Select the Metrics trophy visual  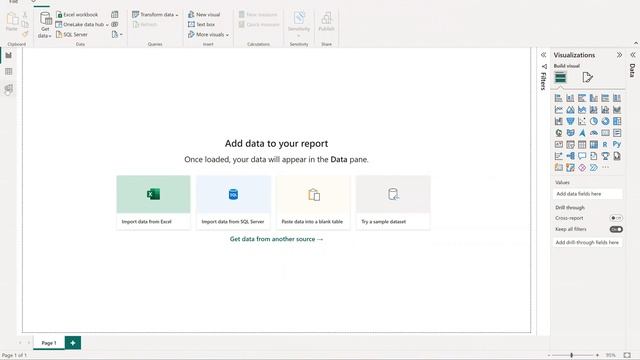(605, 156)
